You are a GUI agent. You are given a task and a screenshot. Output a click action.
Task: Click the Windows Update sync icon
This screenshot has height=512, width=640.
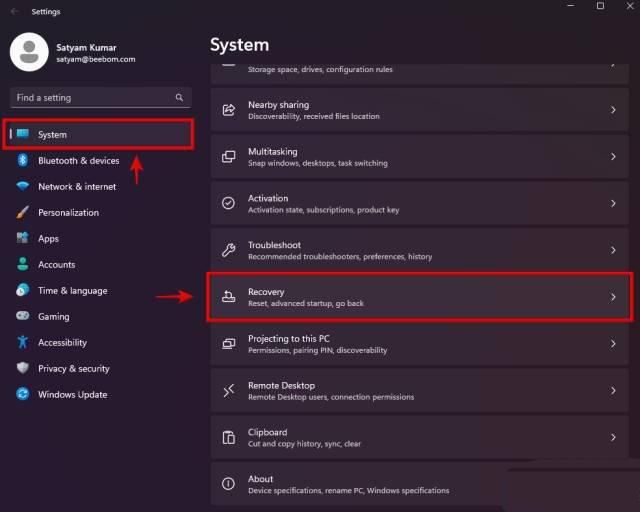[x=22, y=394]
